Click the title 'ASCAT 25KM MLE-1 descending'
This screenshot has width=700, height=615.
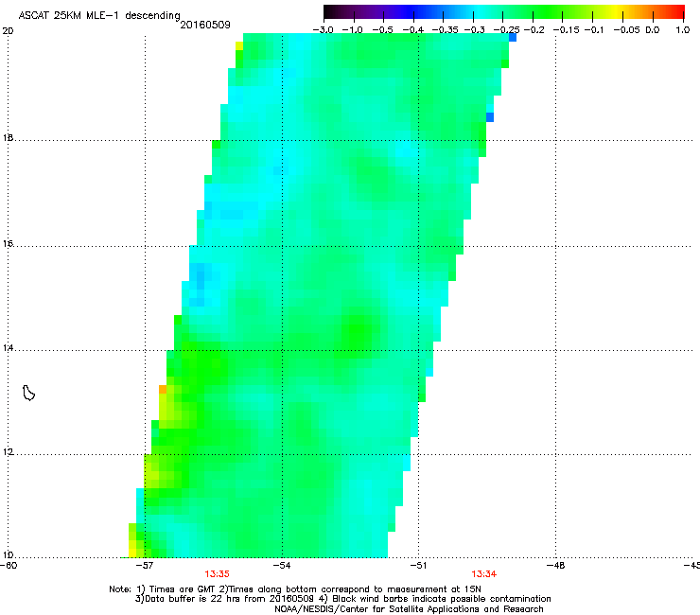(x=99, y=16)
